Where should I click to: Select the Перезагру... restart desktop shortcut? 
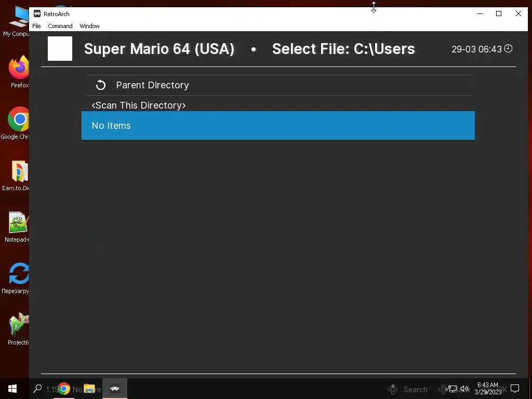16,278
